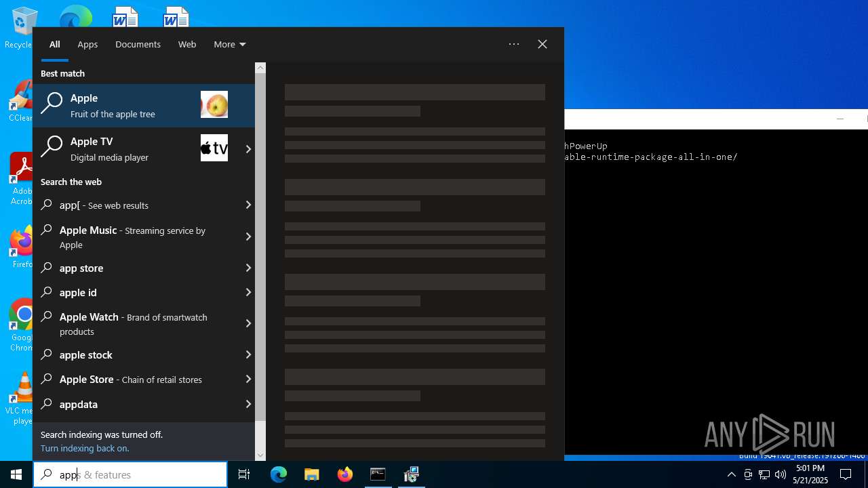This screenshot has height=488, width=868.
Task: Expand the app store suggestion arrow
Action: [x=248, y=268]
